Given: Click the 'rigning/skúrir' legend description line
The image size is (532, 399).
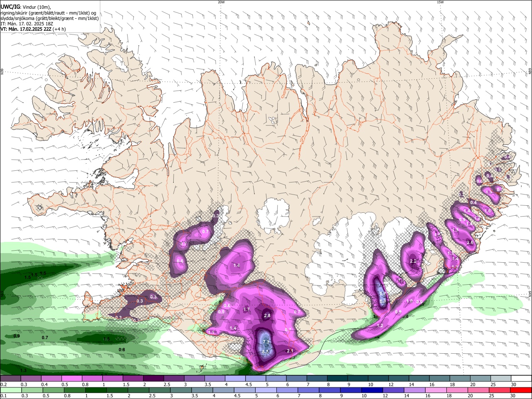Looking at the screenshot, I should 48,13.
